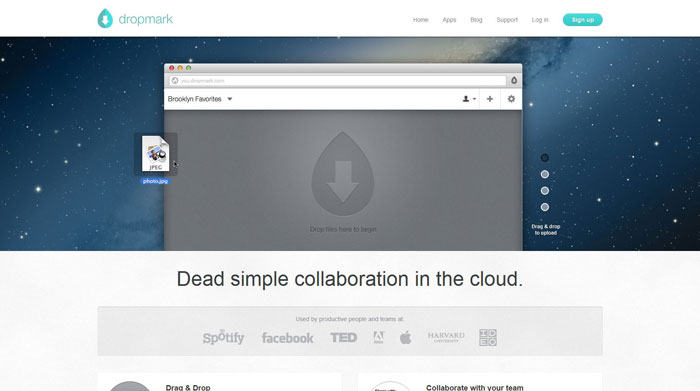Click the facebook logo
The height and width of the screenshot is (391, 700).
coord(288,338)
